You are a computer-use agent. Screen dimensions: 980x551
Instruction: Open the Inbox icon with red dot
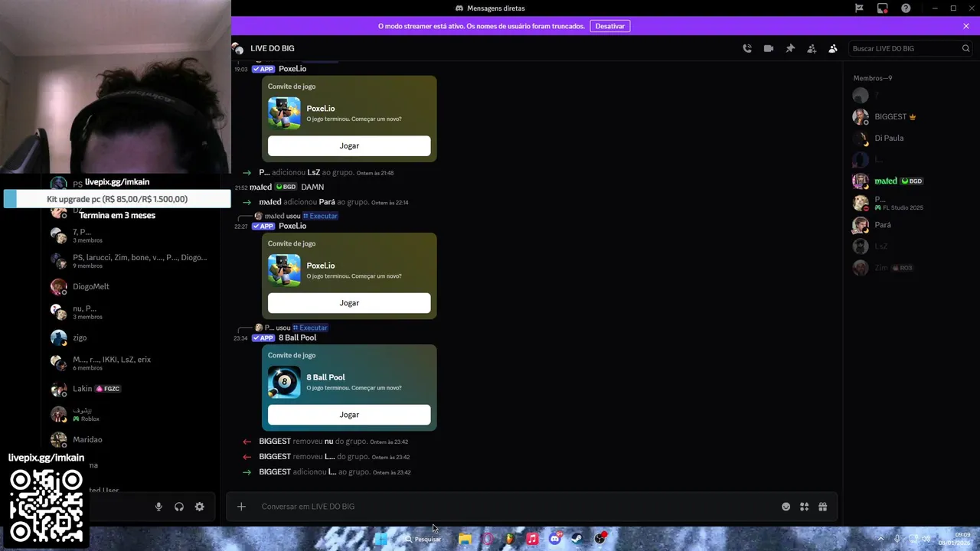(883, 8)
